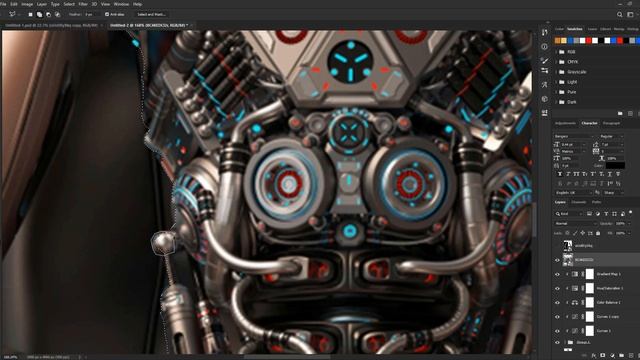Open the Brushes panel icon in dock

pyautogui.click(x=544, y=60)
